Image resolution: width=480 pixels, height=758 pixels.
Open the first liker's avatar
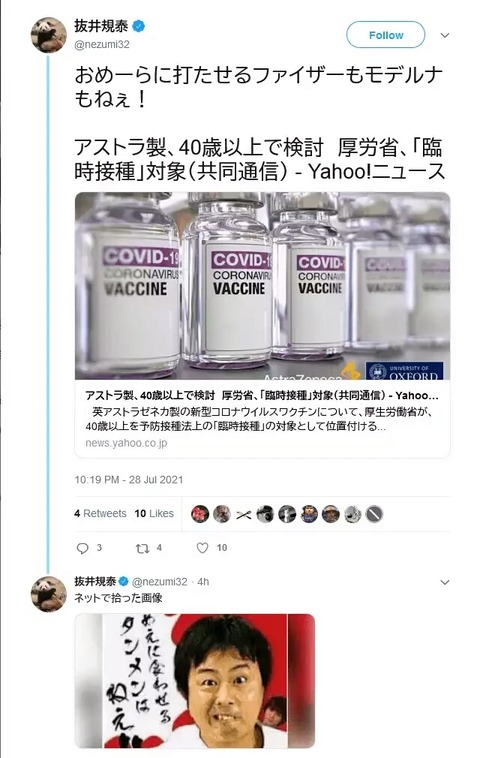tap(200, 514)
